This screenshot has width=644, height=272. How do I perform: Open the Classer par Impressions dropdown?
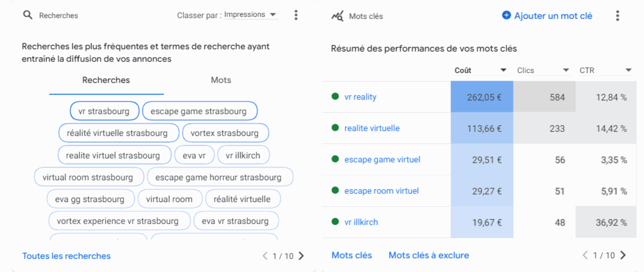click(251, 15)
